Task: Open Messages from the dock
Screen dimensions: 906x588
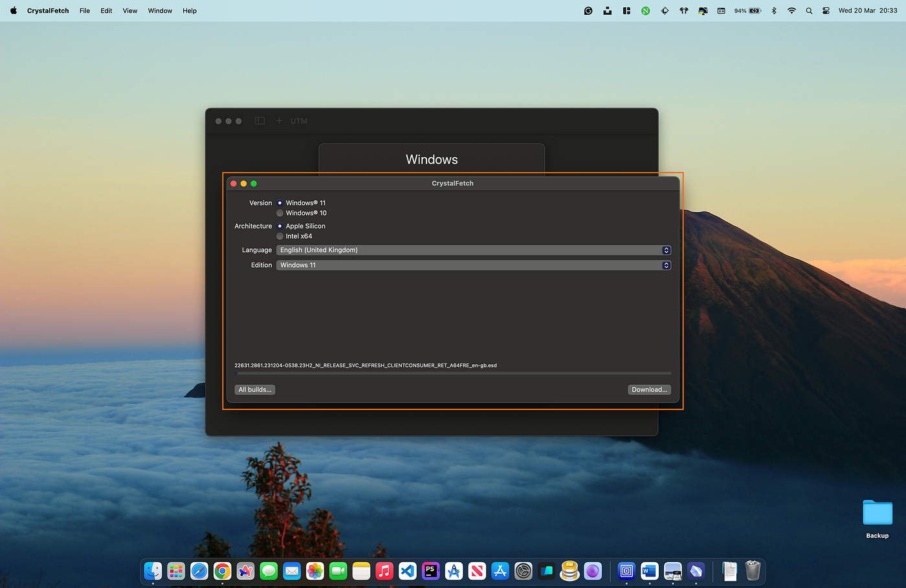Action: (x=269, y=571)
